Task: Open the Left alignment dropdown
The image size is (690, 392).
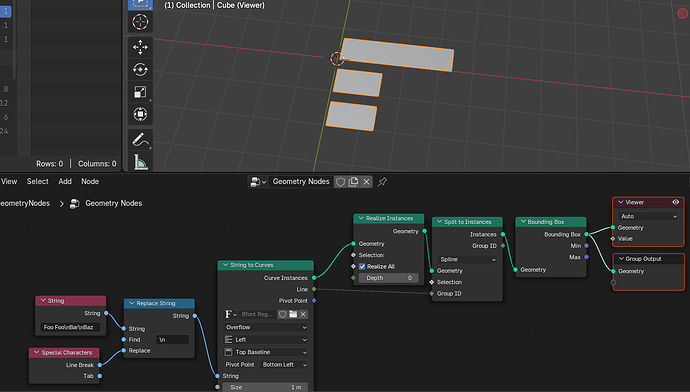Action: [265, 340]
